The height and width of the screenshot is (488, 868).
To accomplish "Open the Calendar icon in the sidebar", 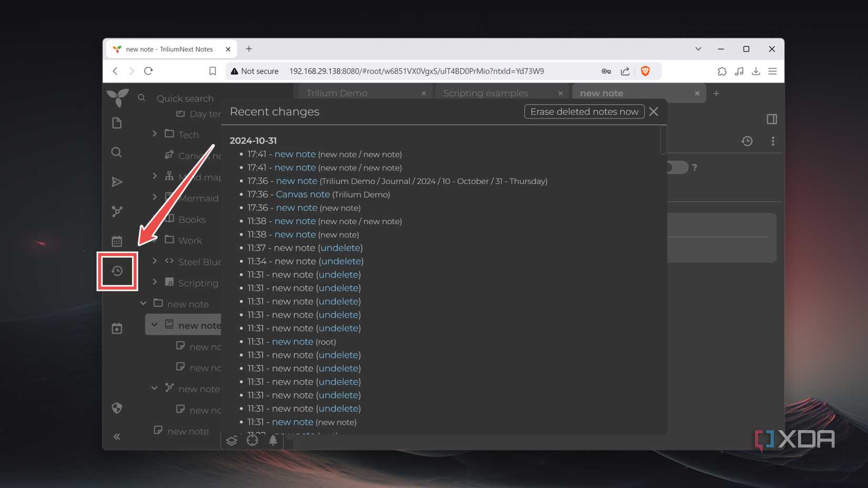I will click(x=117, y=240).
